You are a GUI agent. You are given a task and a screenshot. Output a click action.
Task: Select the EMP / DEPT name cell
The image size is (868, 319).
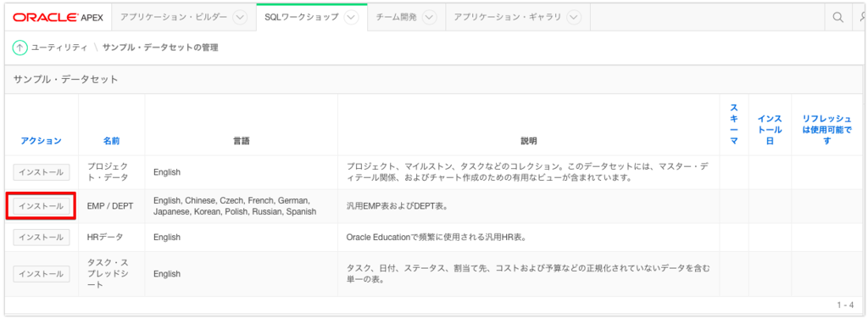(x=111, y=206)
